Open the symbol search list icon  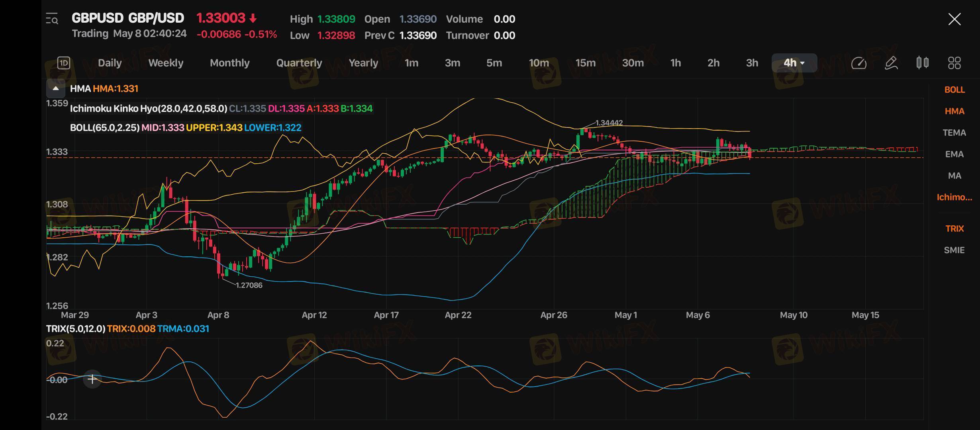tap(52, 19)
